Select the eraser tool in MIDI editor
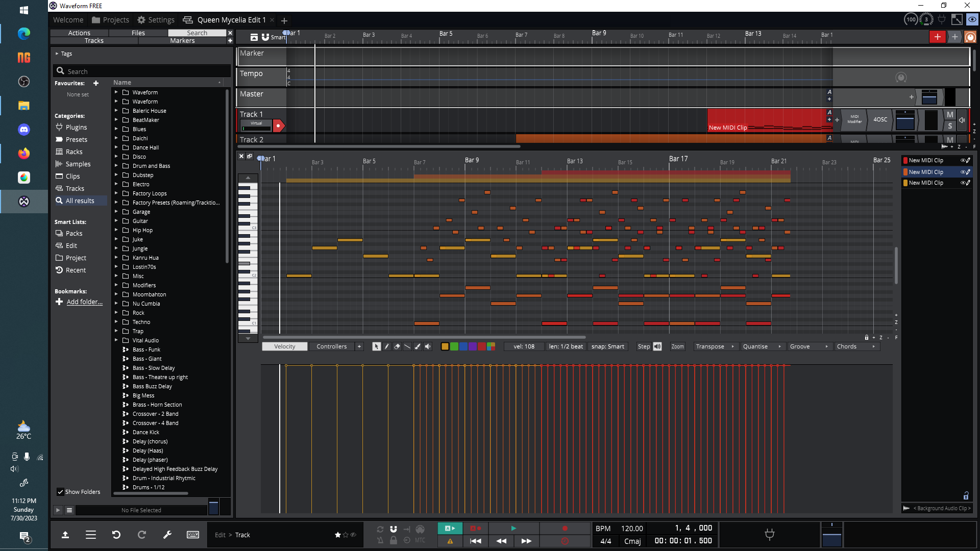 pos(397,347)
